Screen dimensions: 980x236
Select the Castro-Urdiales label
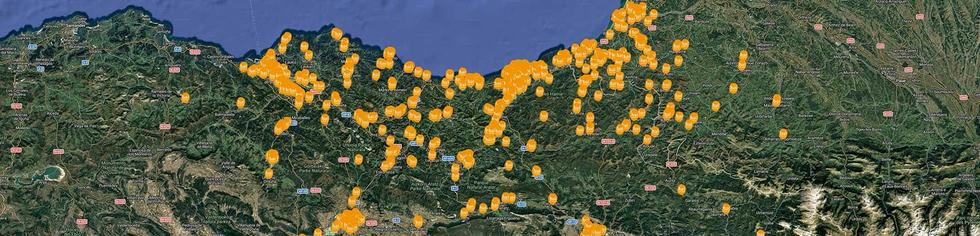tap(220, 57)
